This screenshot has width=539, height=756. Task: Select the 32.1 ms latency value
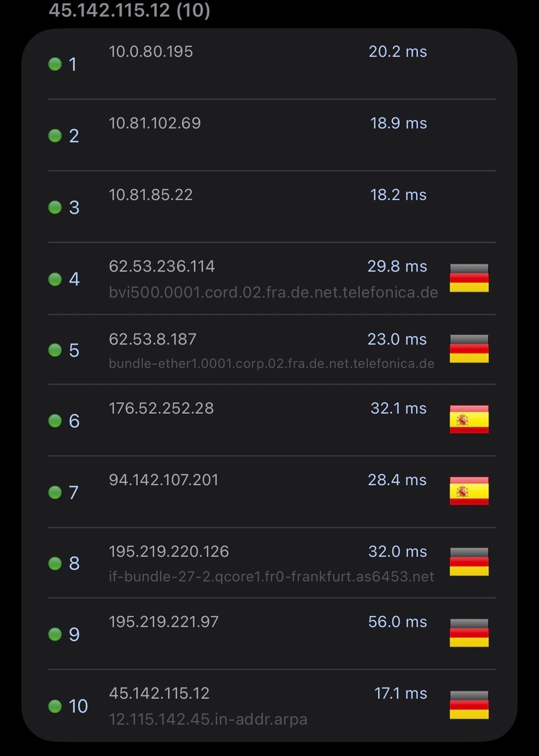[x=399, y=408]
